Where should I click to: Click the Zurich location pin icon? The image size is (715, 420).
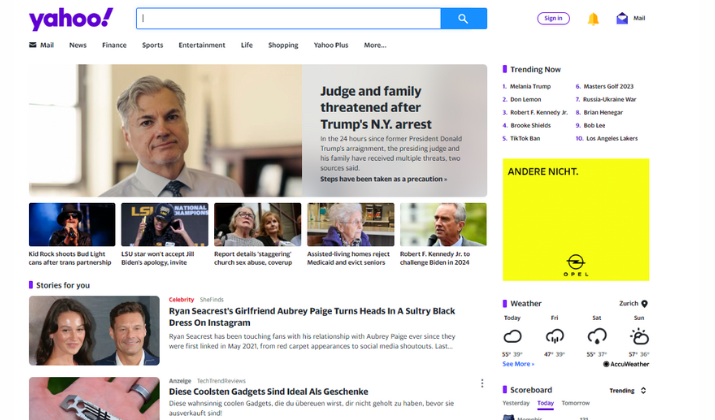click(644, 304)
